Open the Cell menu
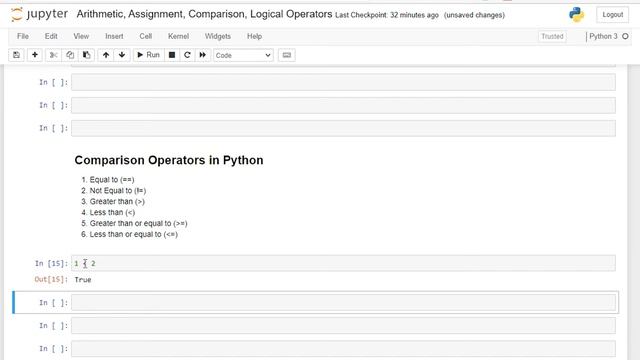The width and height of the screenshot is (640, 360). [x=146, y=36]
